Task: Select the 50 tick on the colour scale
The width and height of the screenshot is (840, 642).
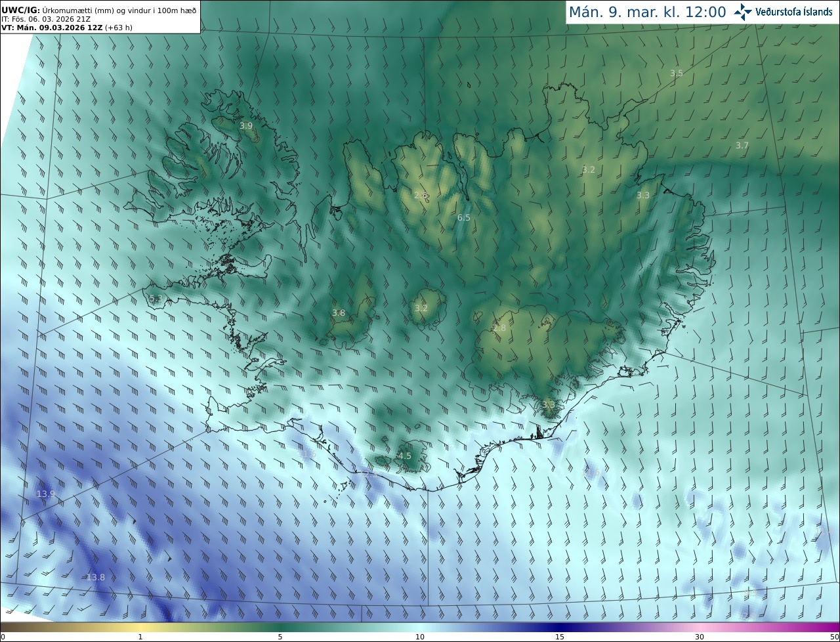Action: 834,637
